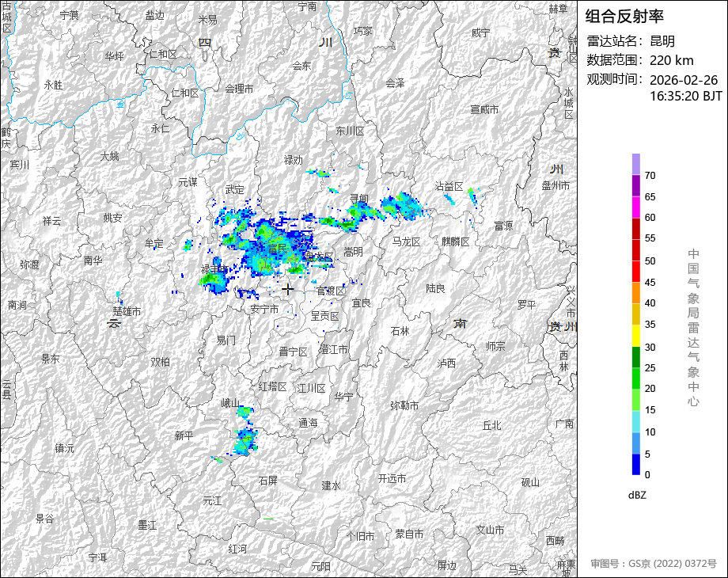Click the 红塔区 map label

pyautogui.click(x=272, y=386)
